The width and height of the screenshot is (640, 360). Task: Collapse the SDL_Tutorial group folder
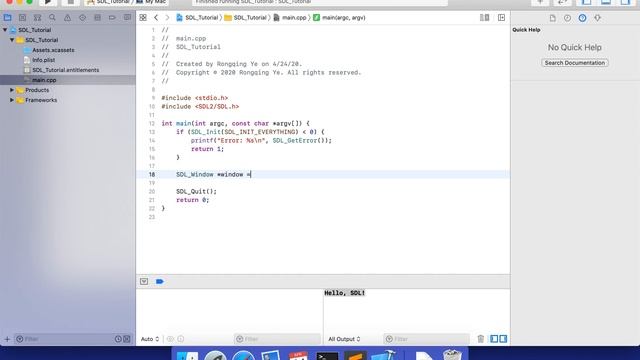[12, 40]
